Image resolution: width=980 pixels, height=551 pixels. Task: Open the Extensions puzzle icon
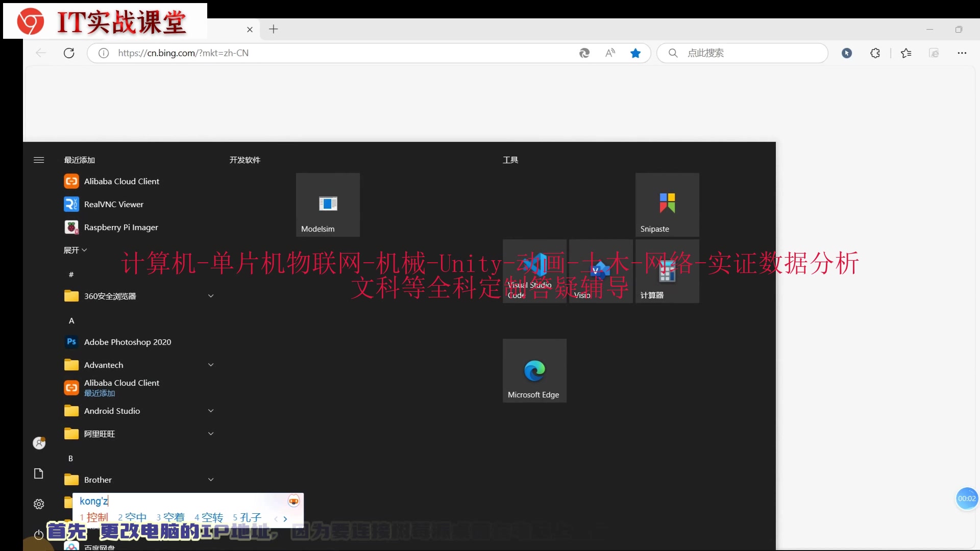pyautogui.click(x=875, y=53)
